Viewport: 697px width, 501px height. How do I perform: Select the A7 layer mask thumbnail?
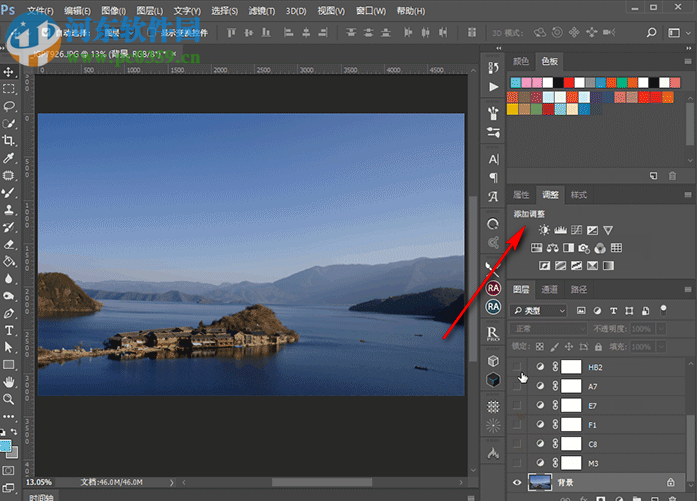(571, 386)
